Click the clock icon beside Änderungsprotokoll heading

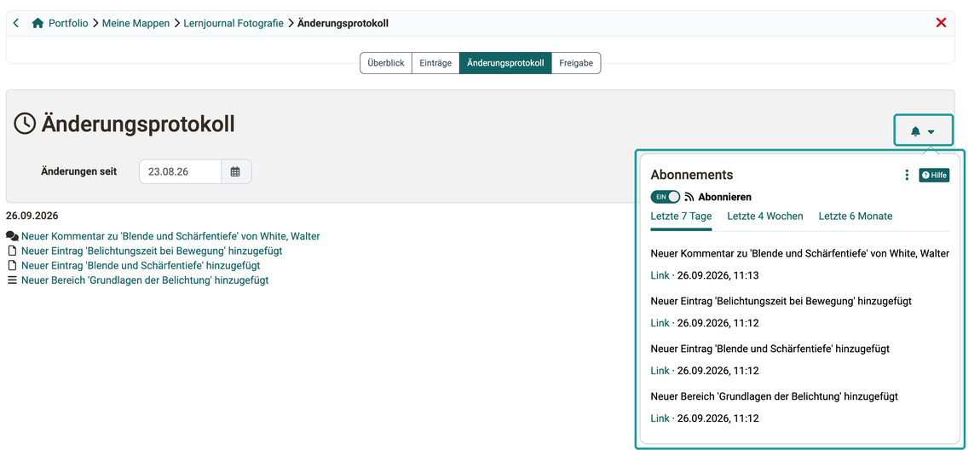pyautogui.click(x=25, y=124)
